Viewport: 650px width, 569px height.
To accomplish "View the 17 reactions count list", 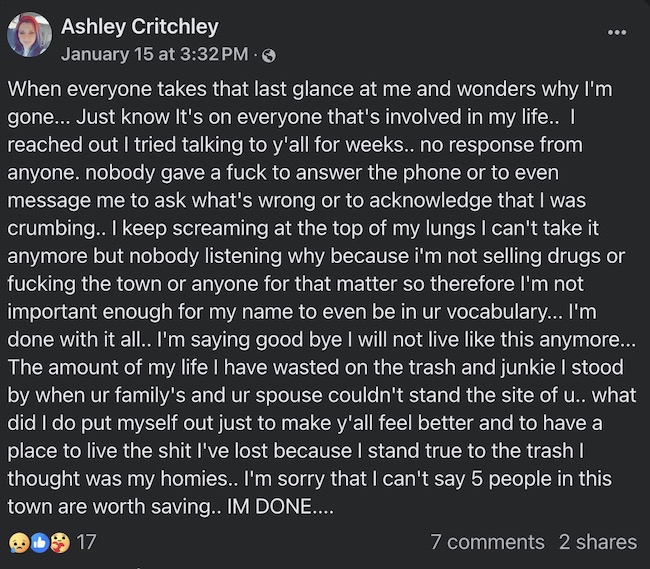I will tap(86, 542).
